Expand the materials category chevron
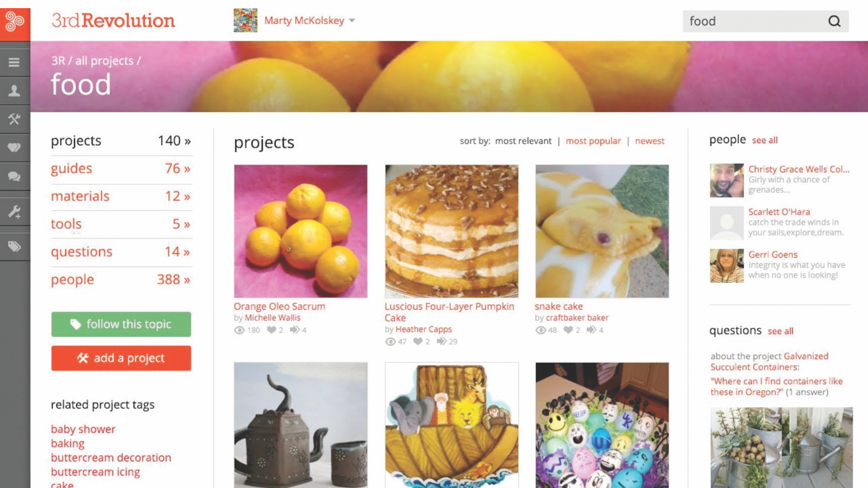This screenshot has height=488, width=868. [187, 197]
